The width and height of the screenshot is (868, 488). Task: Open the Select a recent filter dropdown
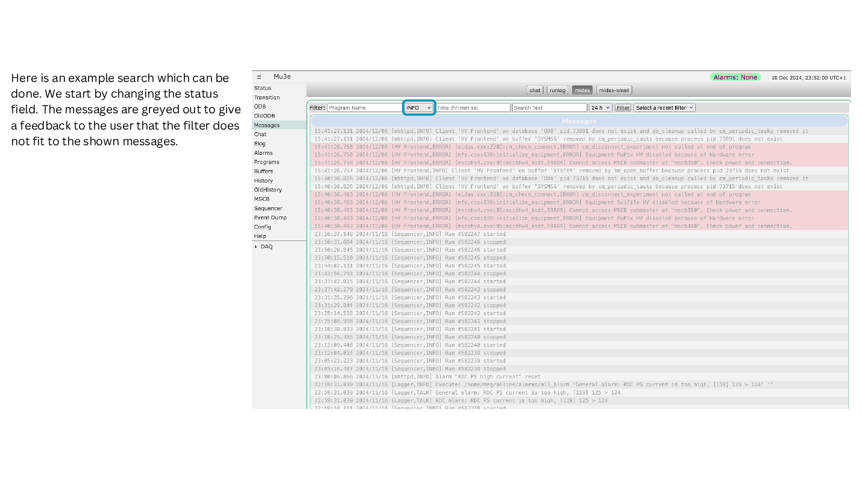(x=664, y=108)
